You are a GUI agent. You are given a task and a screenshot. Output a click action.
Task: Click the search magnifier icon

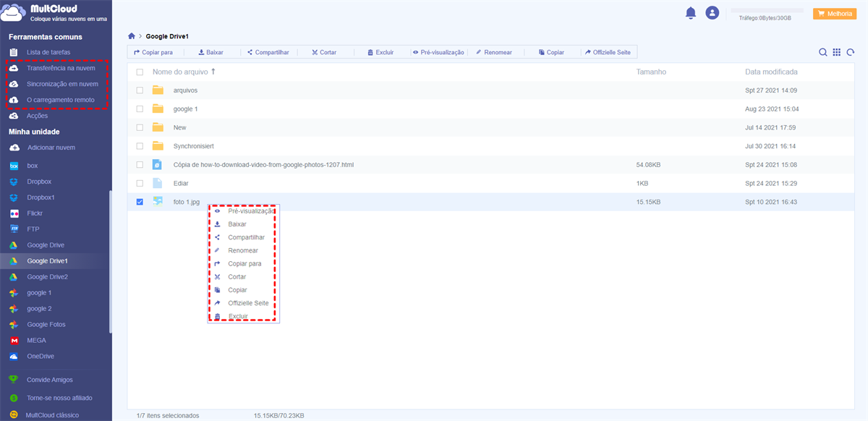click(823, 52)
